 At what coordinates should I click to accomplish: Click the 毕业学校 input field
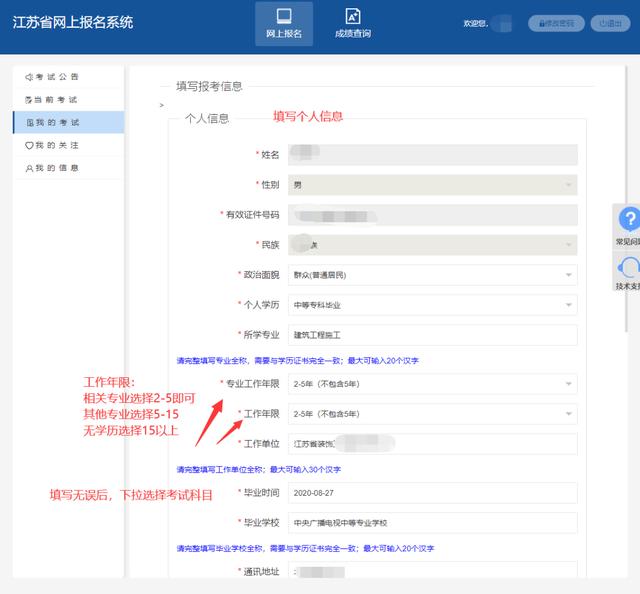pos(433,523)
